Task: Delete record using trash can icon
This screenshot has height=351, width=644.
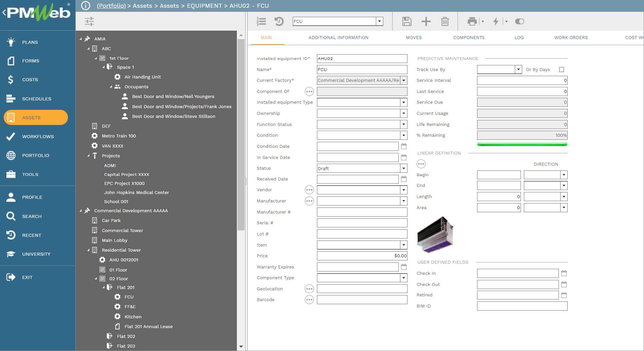Action: point(445,22)
